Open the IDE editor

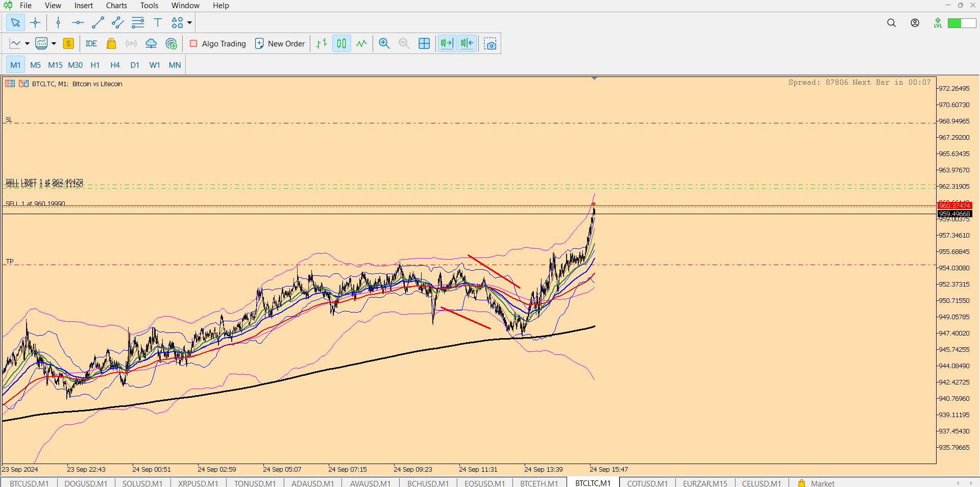[91, 44]
